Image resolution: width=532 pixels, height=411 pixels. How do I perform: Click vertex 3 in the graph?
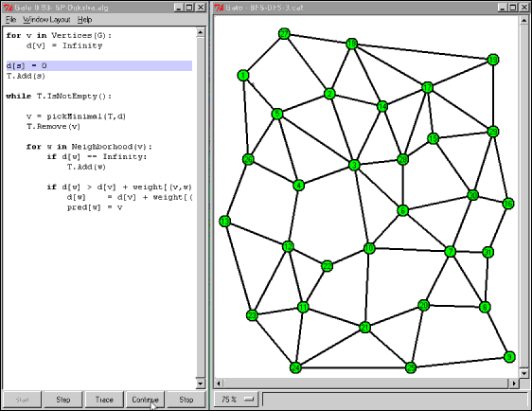pyautogui.click(x=354, y=165)
